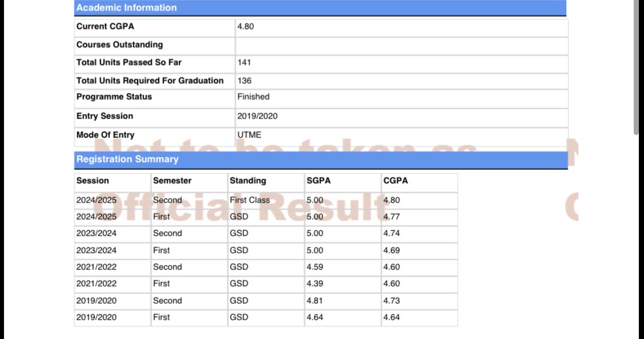
Task: Select SGPA 5.00 in 2024/2025 Second row
Action: pos(315,201)
